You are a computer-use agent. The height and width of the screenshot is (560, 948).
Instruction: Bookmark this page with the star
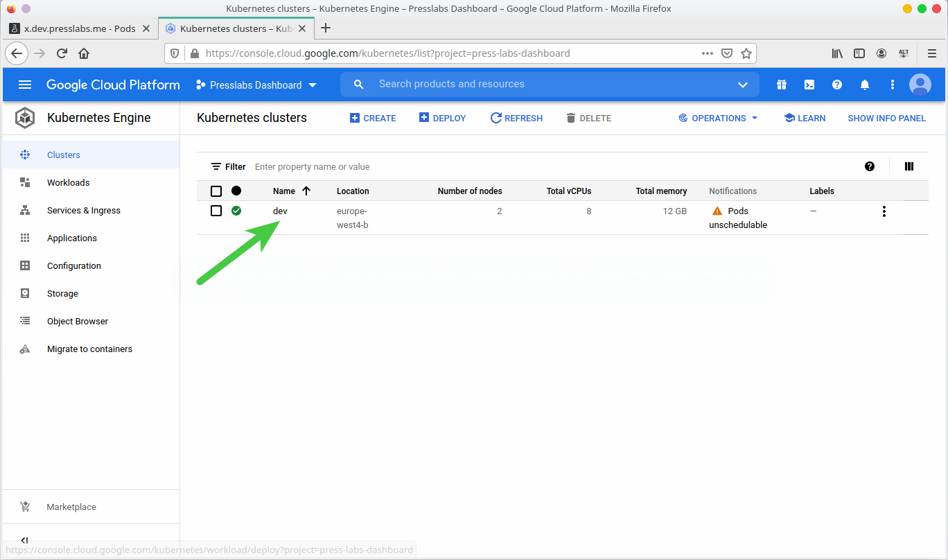pyautogui.click(x=746, y=53)
